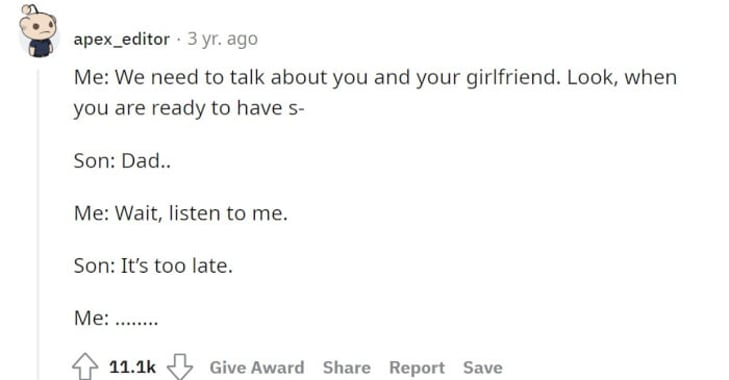Click the line 'Son: It's too late.'

pyautogui.click(x=153, y=266)
